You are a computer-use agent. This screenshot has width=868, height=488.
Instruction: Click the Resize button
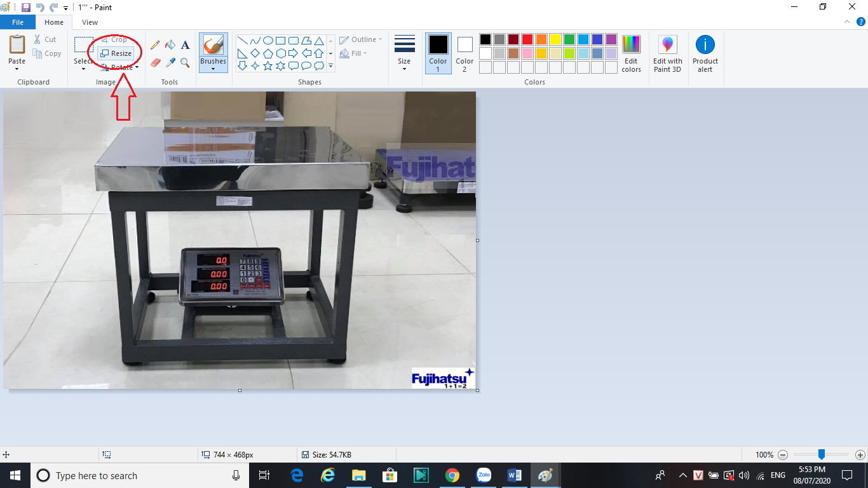(116, 53)
